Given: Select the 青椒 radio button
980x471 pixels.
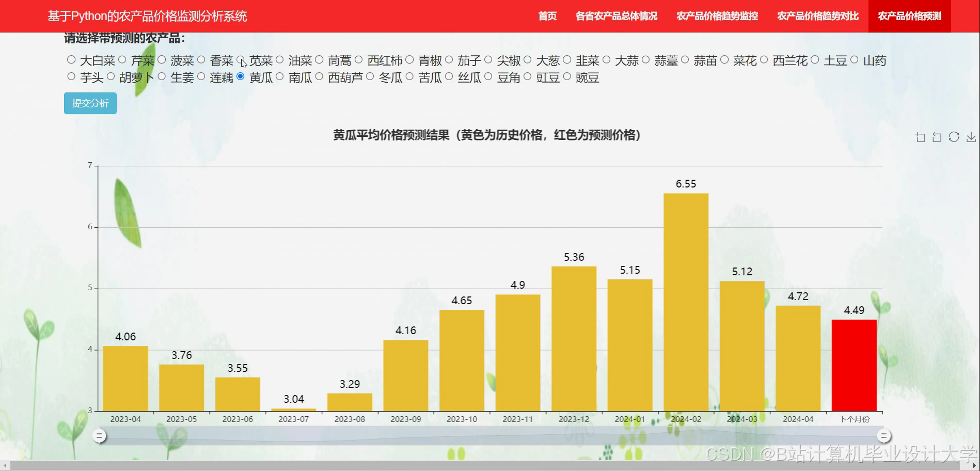Looking at the screenshot, I should pos(409,60).
